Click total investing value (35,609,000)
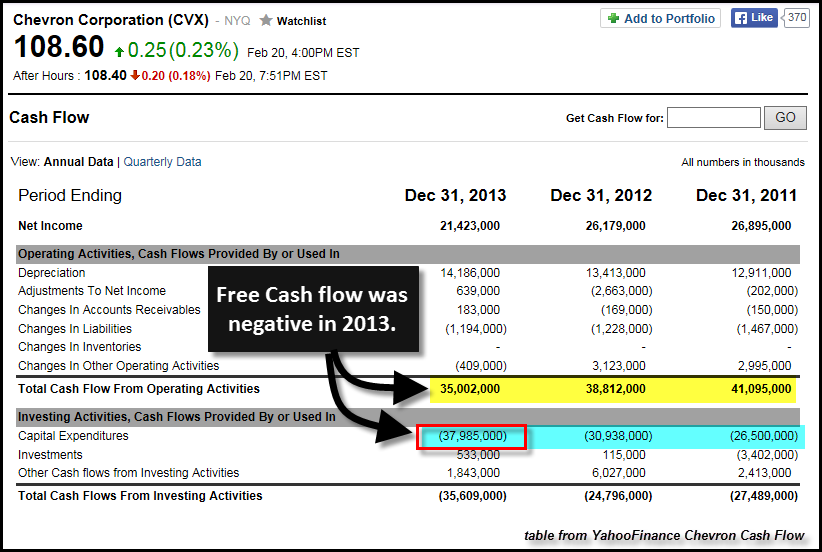The image size is (822, 552). click(x=472, y=496)
